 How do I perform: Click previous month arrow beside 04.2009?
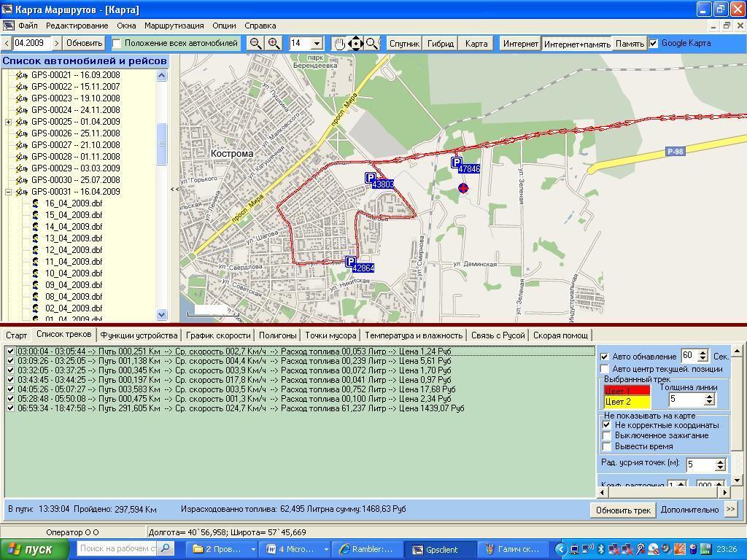pyautogui.click(x=7, y=43)
